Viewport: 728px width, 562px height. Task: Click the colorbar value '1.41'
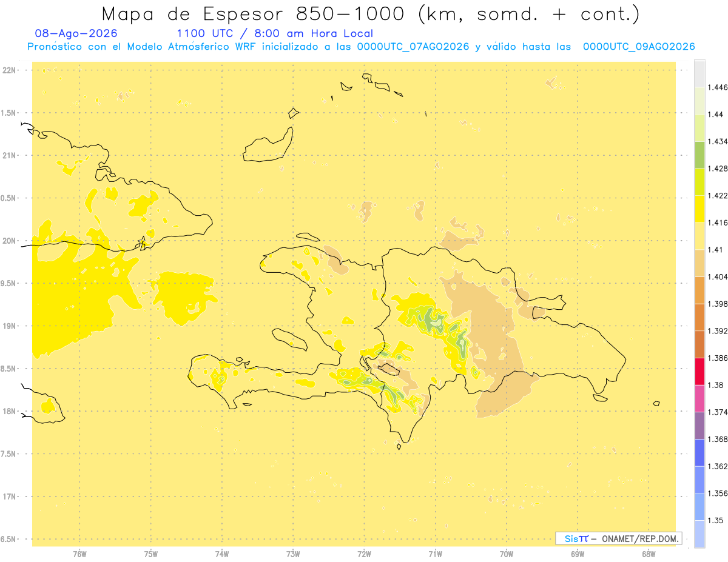click(x=716, y=250)
